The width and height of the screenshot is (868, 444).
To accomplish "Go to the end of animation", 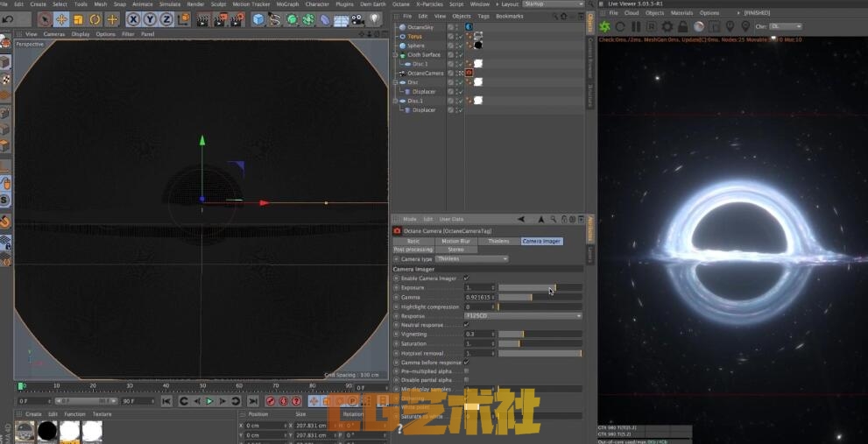I will 252,401.
